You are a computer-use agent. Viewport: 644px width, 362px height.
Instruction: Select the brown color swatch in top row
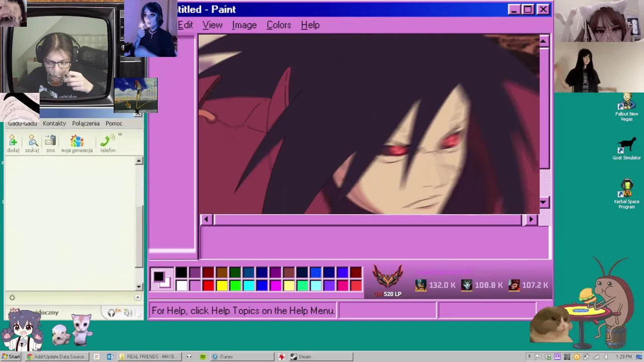tap(222, 273)
